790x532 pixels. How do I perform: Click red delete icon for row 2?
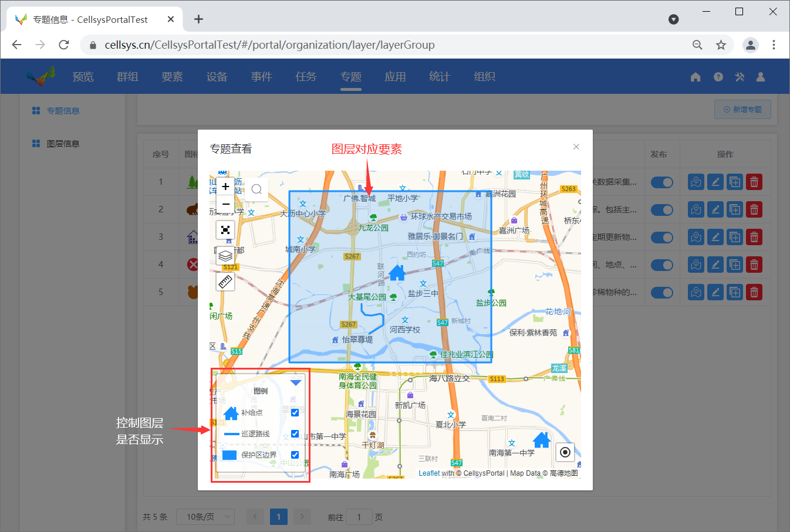(754, 209)
